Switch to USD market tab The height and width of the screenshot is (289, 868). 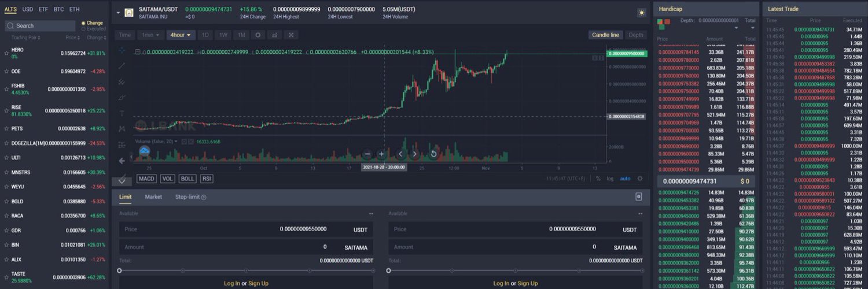tap(28, 9)
